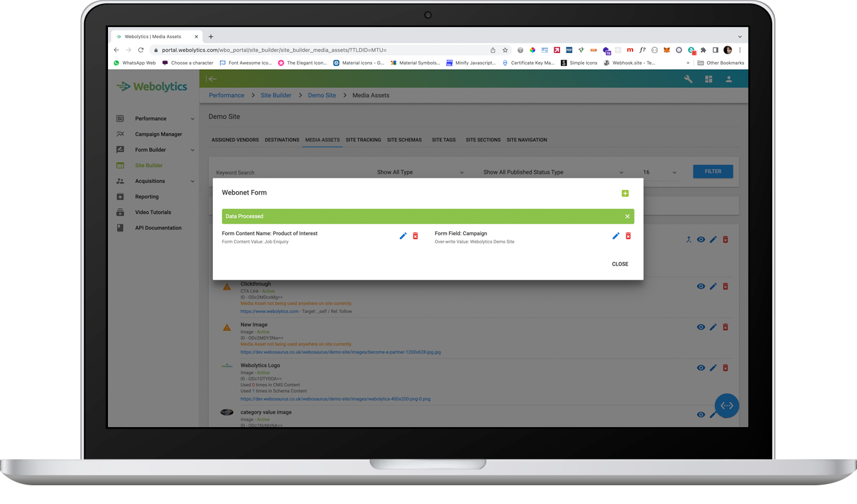
Task: Open the webolytics-400x200 image URL
Action: click(x=335, y=399)
